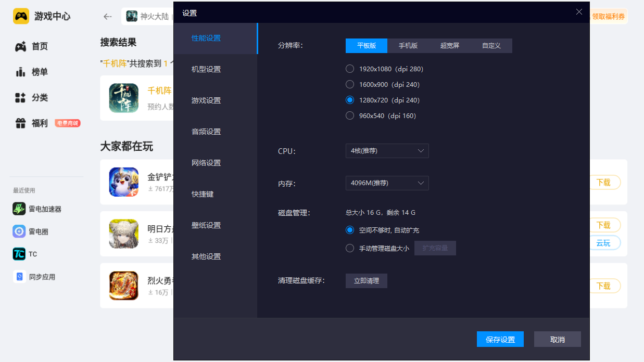Launch 雷电圈 from recent list
Viewport: 644px width, 362px height.
tap(31, 231)
